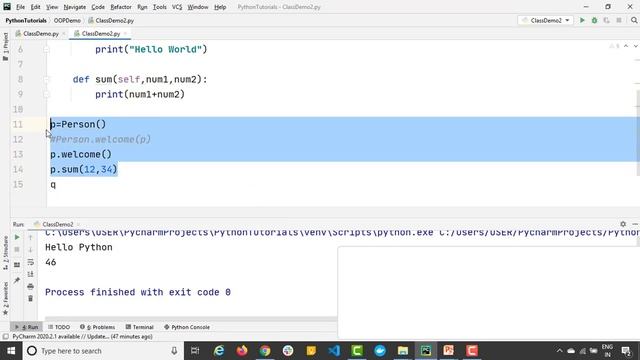Open the Python Console tool window
Image resolution: width=640 pixels, height=360 pixels.
(187, 327)
